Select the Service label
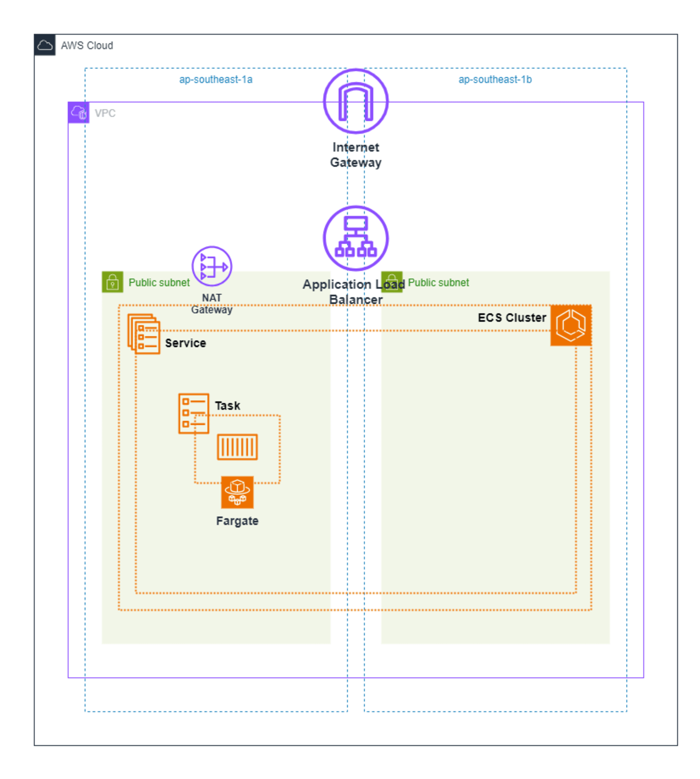 tap(185, 343)
